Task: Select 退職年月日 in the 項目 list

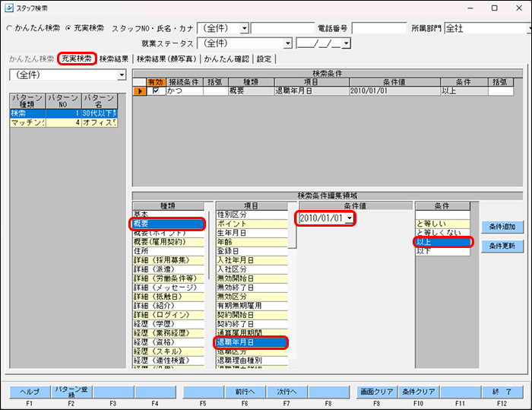Action: point(252,342)
